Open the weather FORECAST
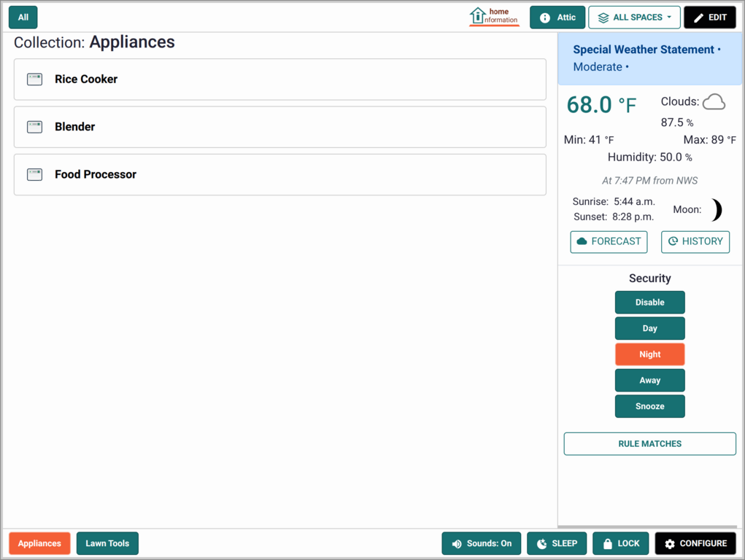This screenshot has height=560, width=745. pos(609,242)
